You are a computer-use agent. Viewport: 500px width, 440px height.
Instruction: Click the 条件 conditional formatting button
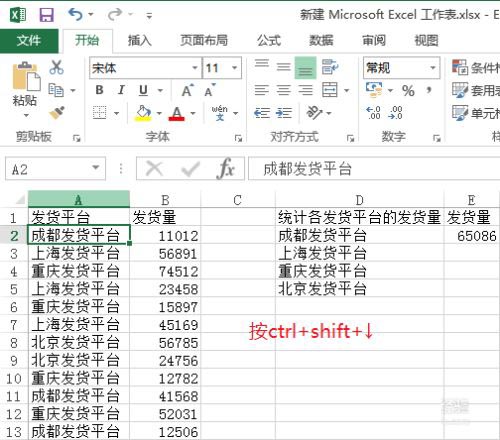pyautogui.click(x=476, y=68)
